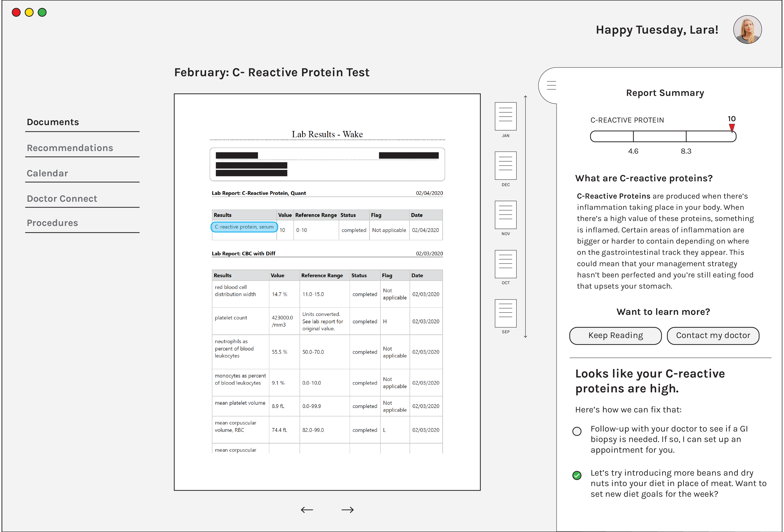
Task: Open the Doctor Connect section
Action: click(x=62, y=198)
